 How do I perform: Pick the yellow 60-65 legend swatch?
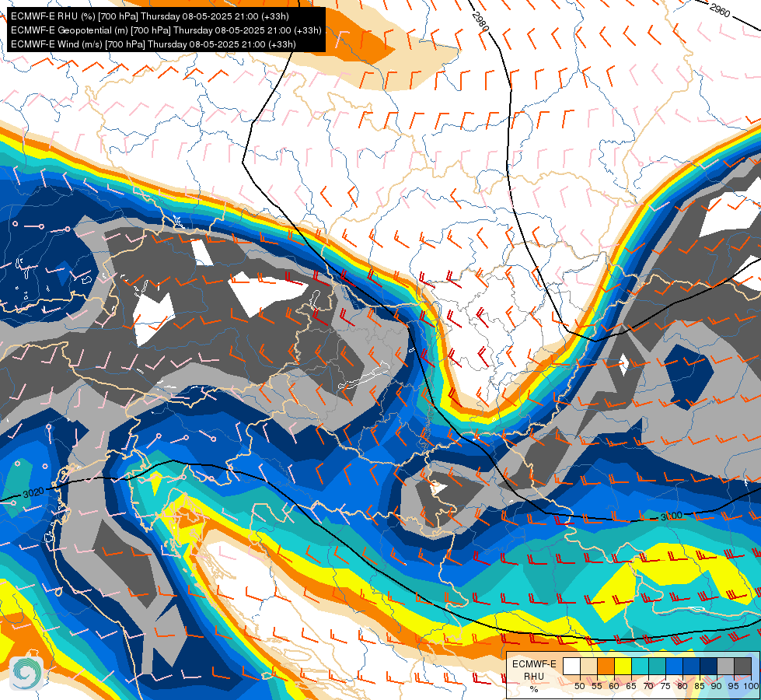(623, 666)
